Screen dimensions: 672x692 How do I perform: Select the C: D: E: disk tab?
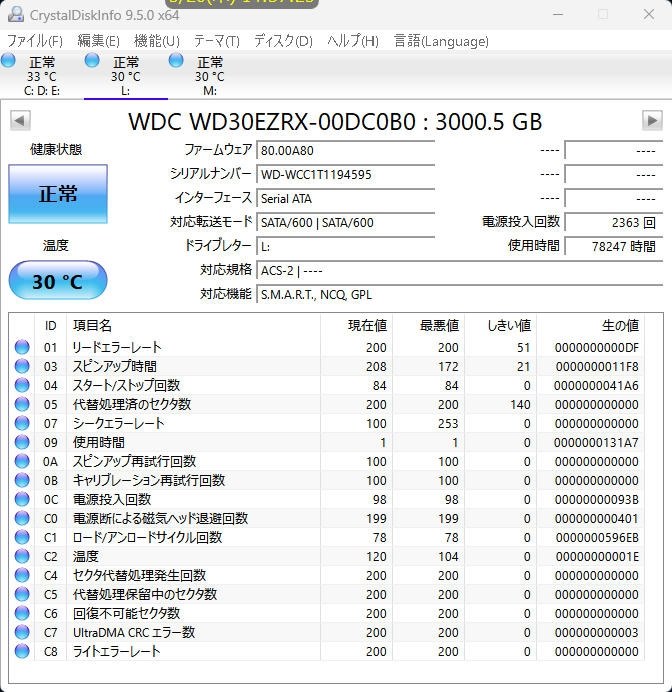pos(42,75)
